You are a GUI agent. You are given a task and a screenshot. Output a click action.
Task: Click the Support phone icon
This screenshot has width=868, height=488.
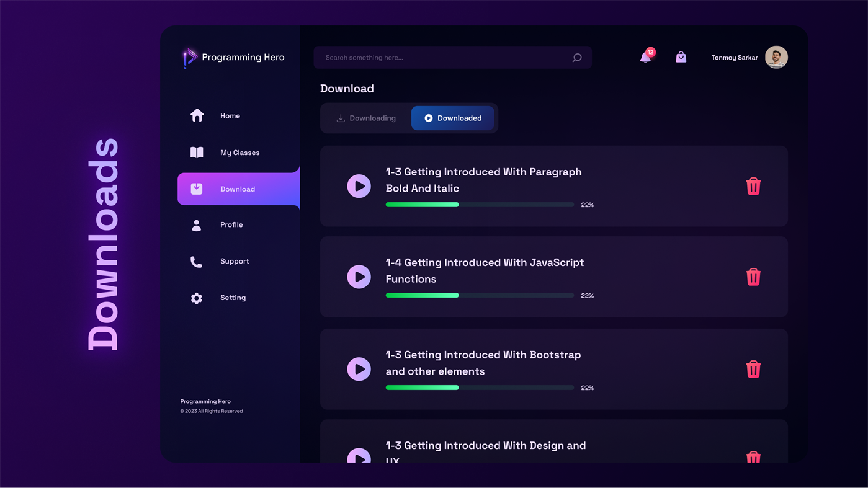[x=196, y=261]
